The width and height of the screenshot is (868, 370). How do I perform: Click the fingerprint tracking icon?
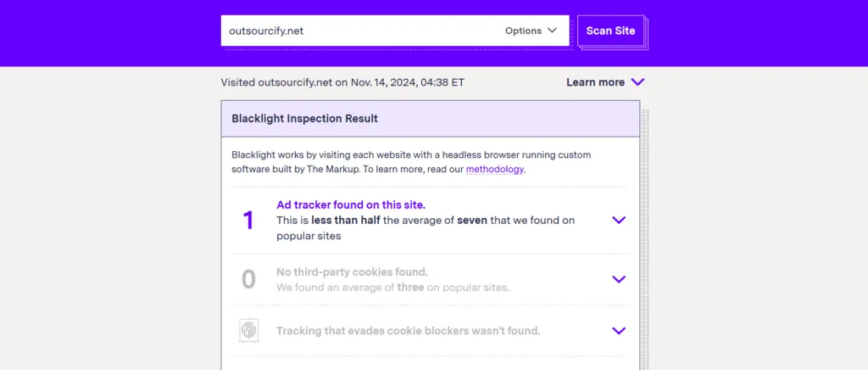(x=248, y=331)
